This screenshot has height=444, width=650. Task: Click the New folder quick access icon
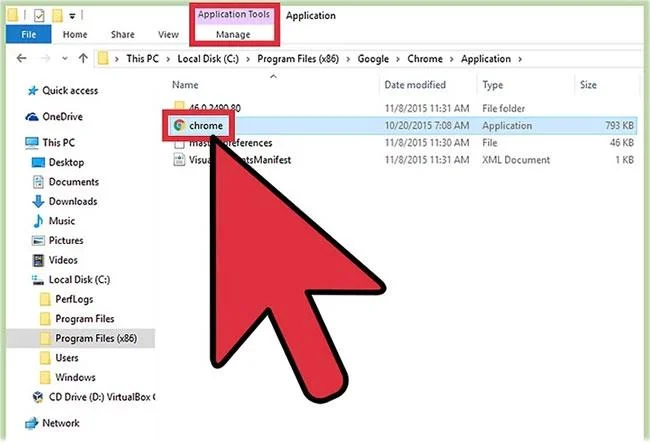click(x=57, y=16)
